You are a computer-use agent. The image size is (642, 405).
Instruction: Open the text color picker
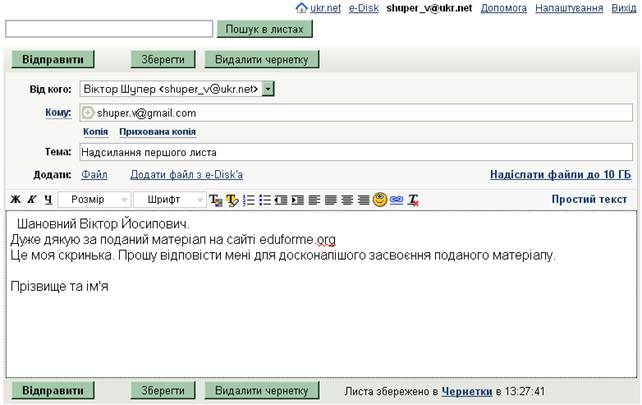(216, 200)
